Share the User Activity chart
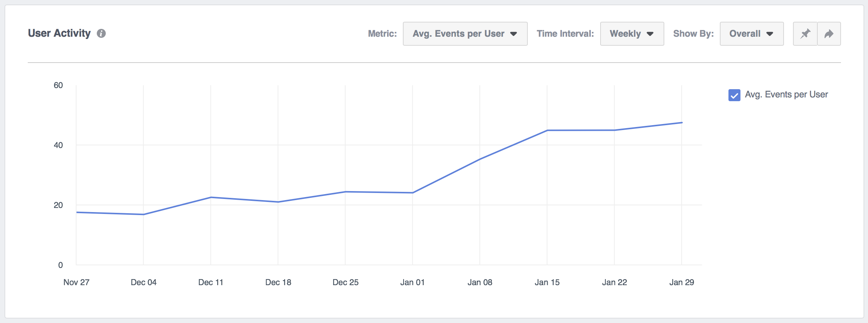Viewport: 868px width, 323px height. click(x=829, y=34)
